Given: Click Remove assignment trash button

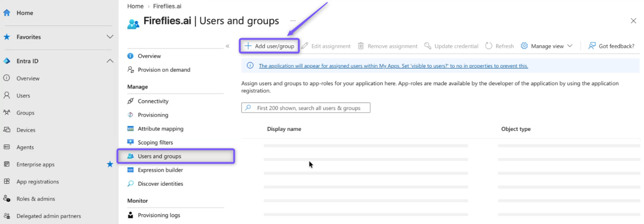Looking at the screenshot, I should click(387, 46).
